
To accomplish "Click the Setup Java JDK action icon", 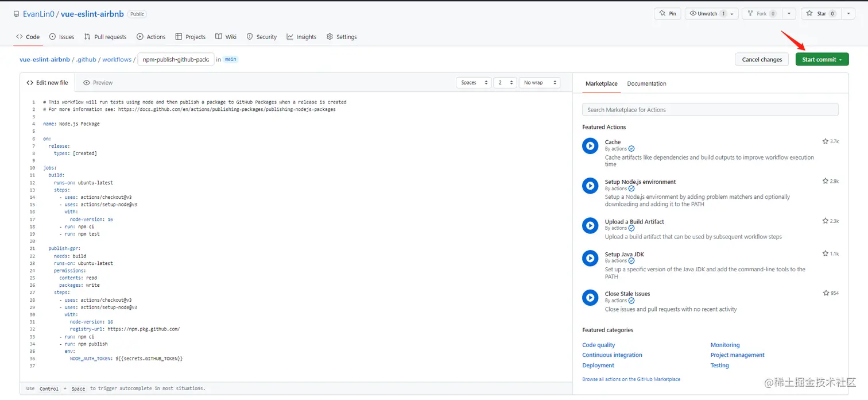I will coord(590,258).
